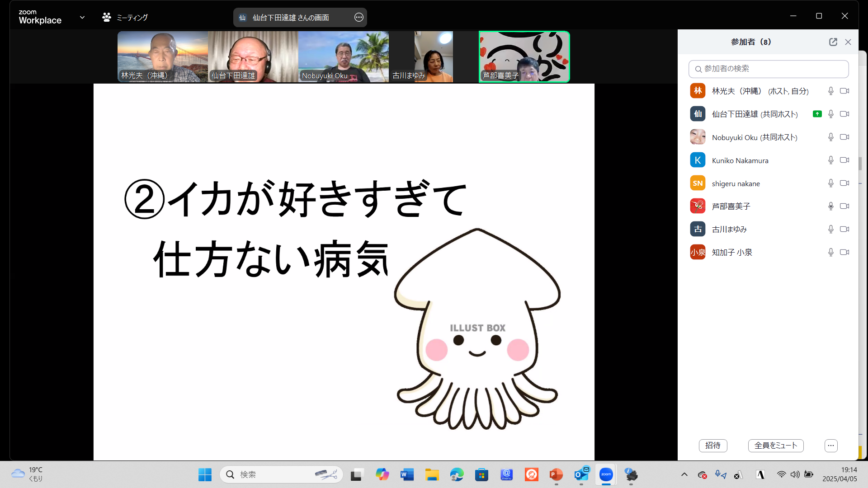Click the taskbar 検索 search box

[x=281, y=474]
